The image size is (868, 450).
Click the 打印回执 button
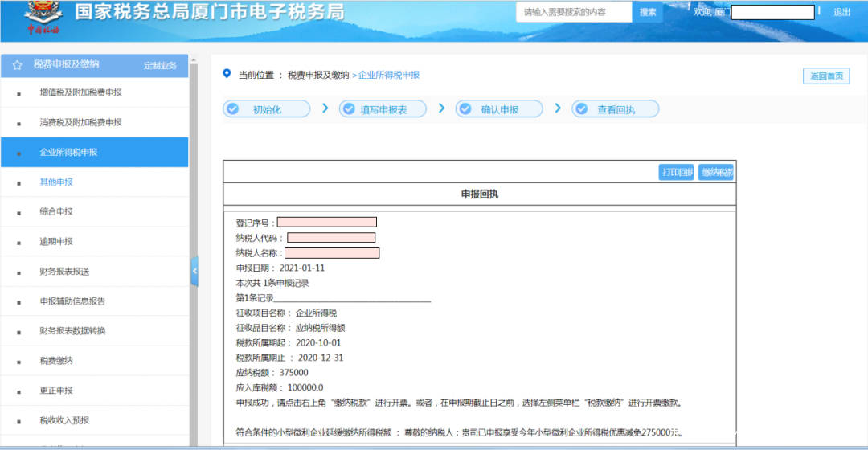(x=677, y=172)
